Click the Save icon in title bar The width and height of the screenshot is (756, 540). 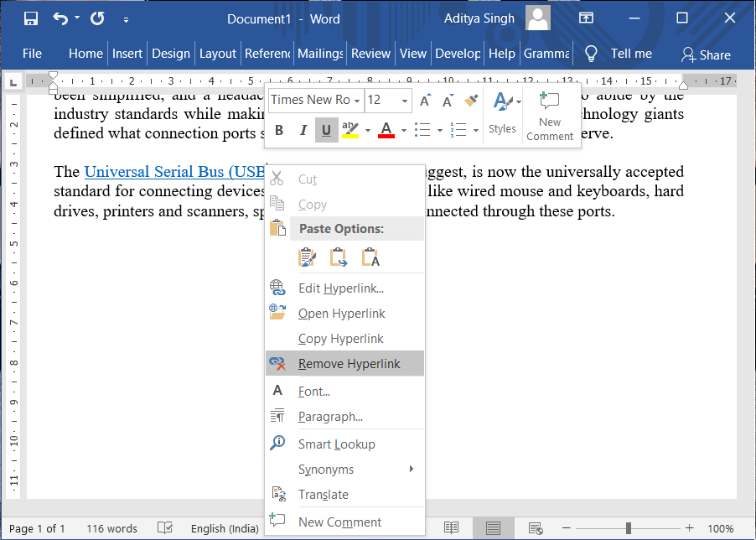(31, 18)
